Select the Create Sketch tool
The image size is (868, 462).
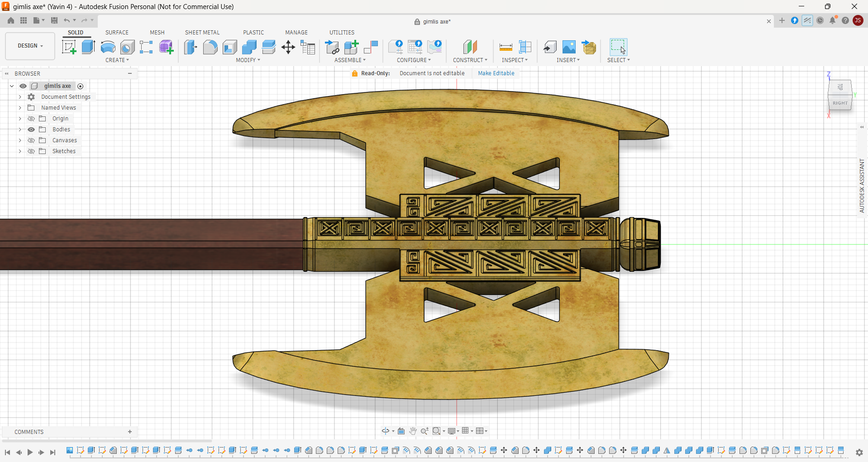click(69, 47)
